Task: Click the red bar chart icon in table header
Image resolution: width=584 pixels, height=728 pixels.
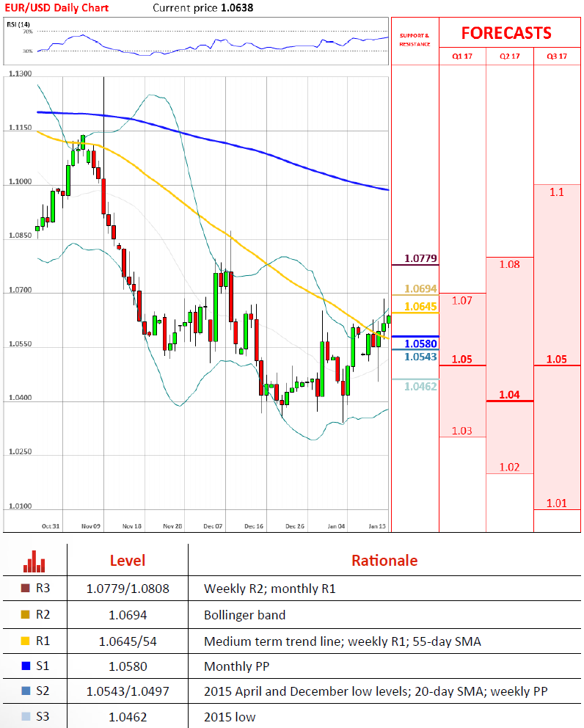Action: (x=34, y=561)
